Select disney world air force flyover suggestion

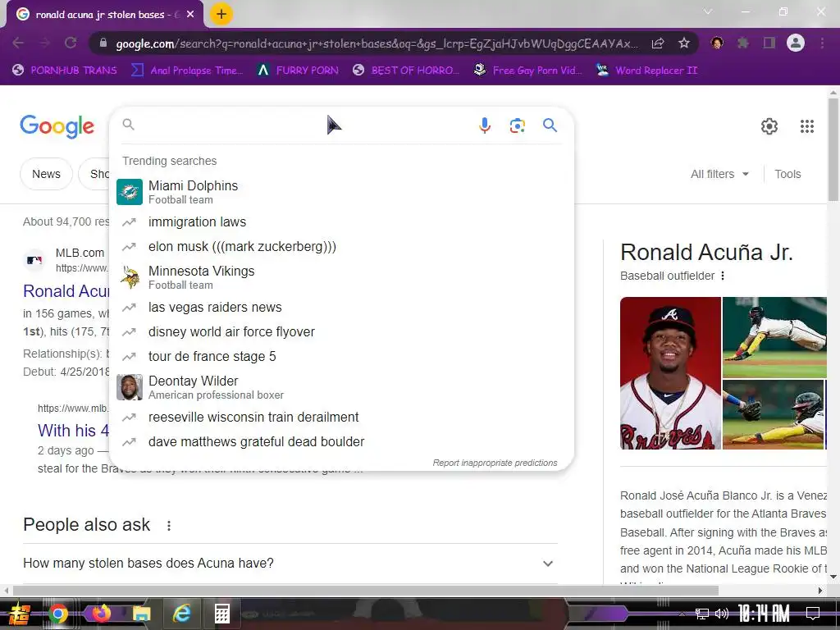341,331
